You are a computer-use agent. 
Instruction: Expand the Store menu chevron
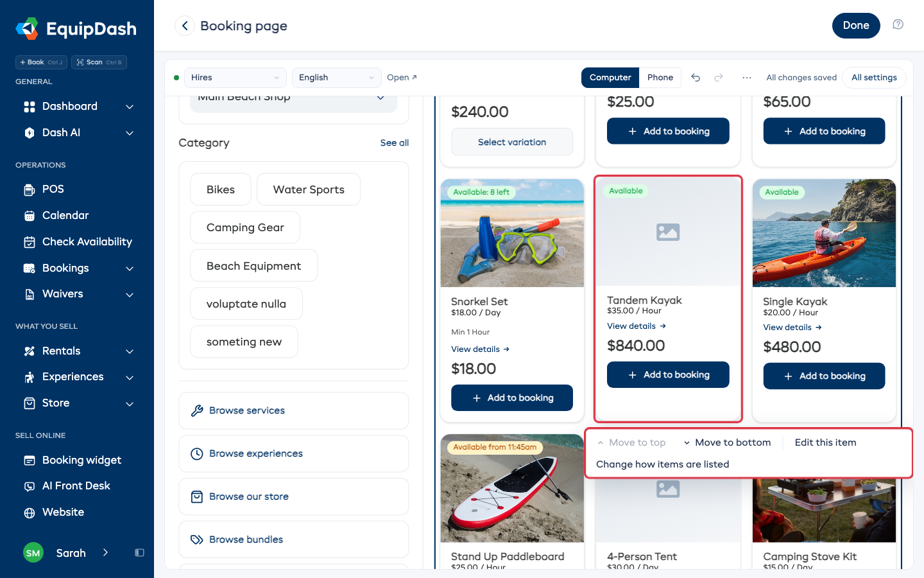point(130,404)
